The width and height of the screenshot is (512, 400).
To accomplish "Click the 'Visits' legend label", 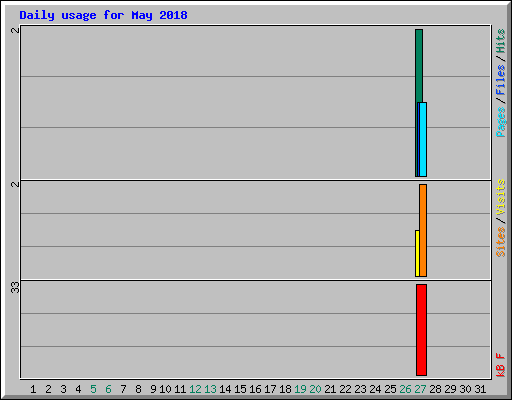I will [x=501, y=197].
